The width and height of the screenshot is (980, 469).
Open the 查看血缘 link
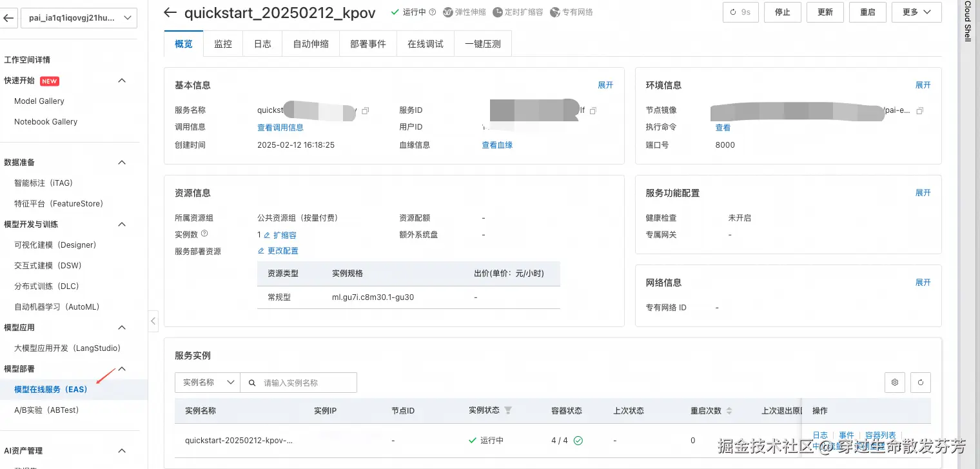pyautogui.click(x=498, y=145)
